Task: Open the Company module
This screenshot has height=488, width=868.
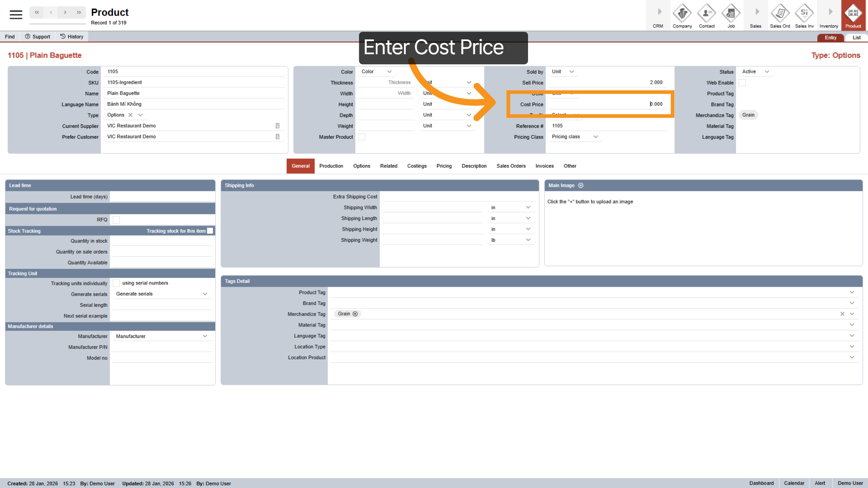Action: pos(682,15)
